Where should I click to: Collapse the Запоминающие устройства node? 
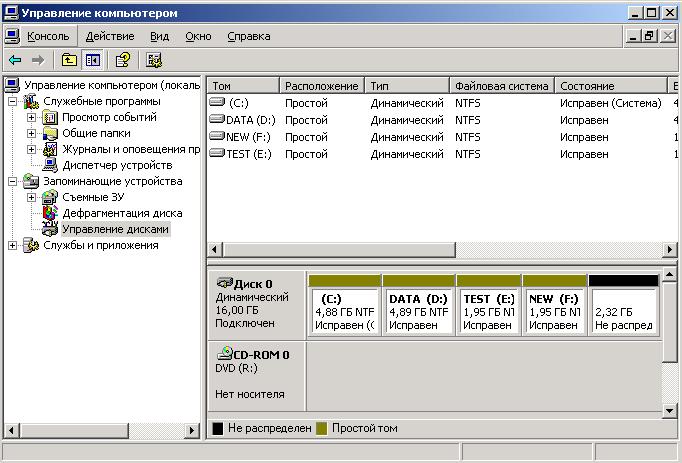click(x=13, y=181)
